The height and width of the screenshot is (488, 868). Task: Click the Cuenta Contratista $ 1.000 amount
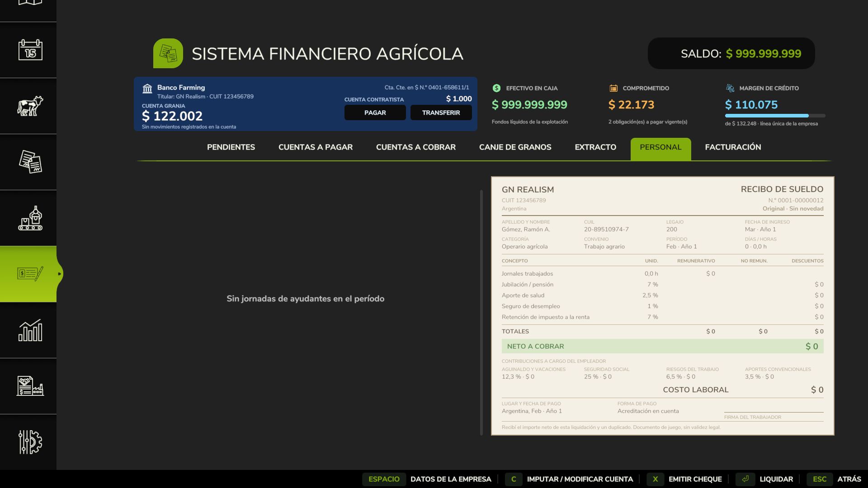(459, 99)
